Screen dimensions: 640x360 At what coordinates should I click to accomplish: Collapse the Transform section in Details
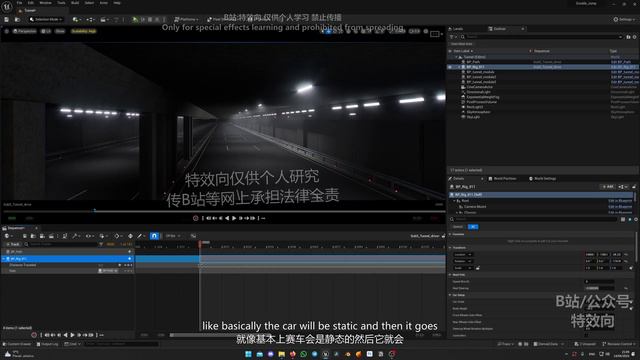451,248
